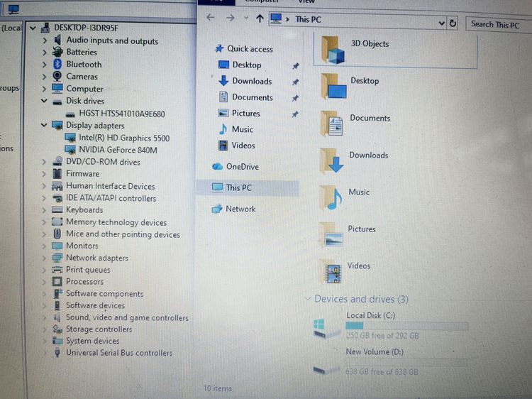Click the Mice and other pointing devices icon

(x=57, y=234)
